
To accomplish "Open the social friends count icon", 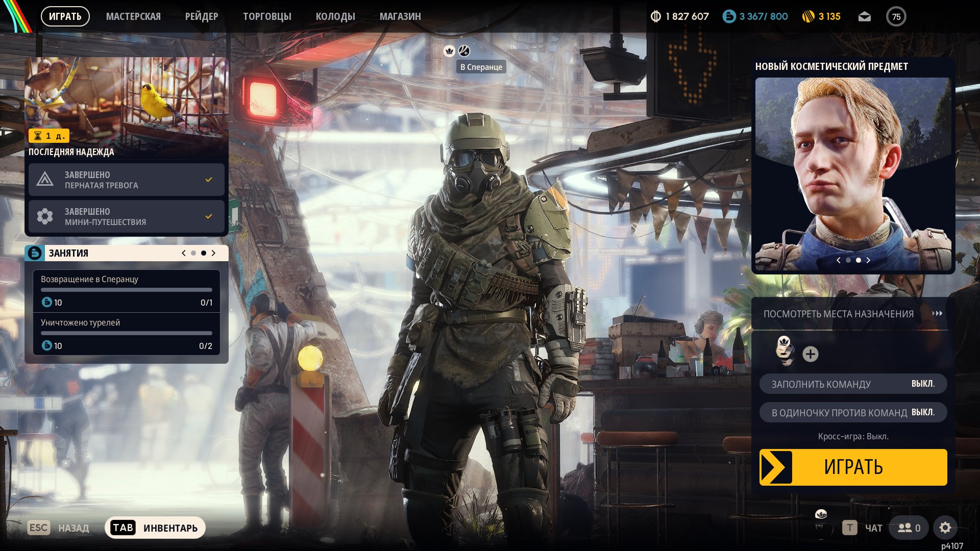I will click(909, 528).
